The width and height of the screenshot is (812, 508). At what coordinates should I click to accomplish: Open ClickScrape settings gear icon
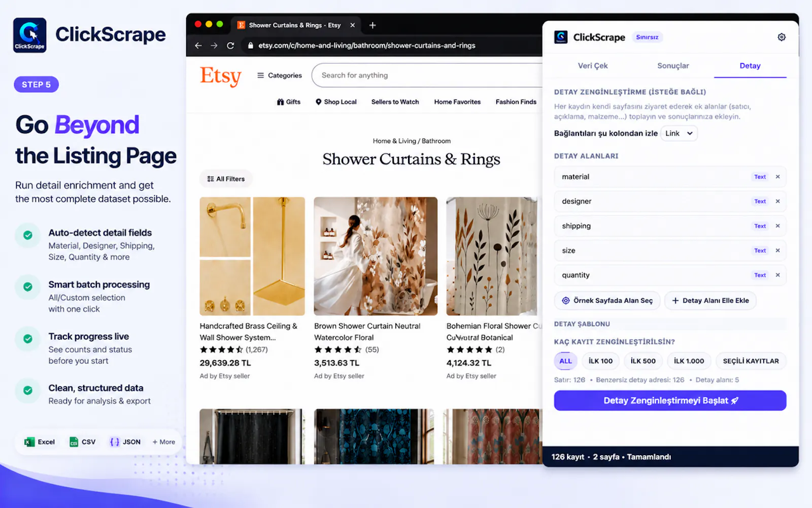[x=782, y=37]
